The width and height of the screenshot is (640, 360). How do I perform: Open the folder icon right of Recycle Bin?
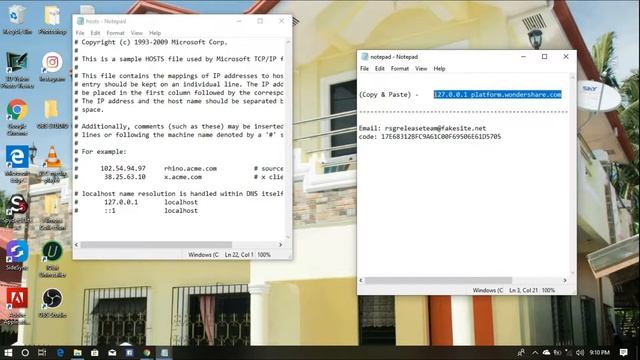click(x=52, y=20)
